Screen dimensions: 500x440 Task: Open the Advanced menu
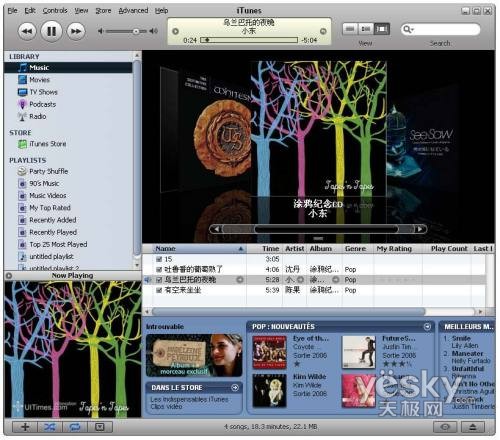[133, 11]
